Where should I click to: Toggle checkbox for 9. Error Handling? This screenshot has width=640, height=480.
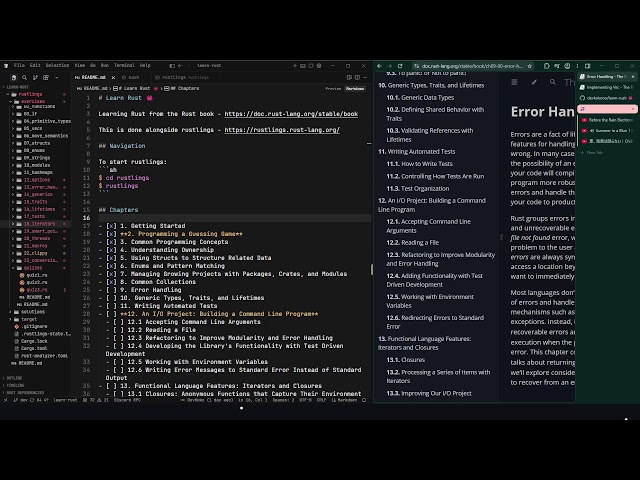pos(111,290)
